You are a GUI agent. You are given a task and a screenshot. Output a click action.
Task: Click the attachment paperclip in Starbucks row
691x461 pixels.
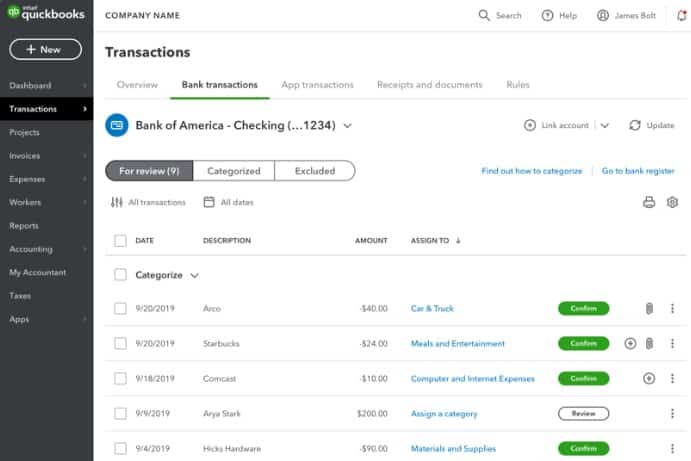tap(649, 343)
